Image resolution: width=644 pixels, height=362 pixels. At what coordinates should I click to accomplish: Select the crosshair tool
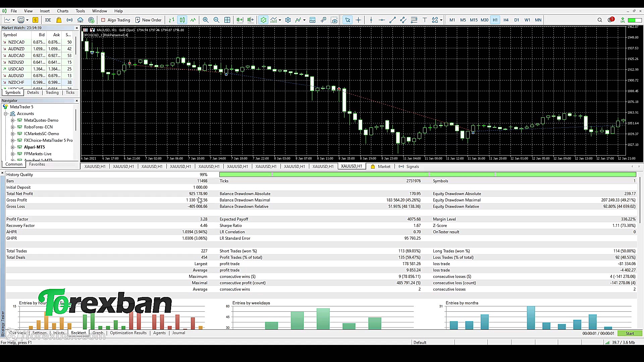(x=358, y=20)
